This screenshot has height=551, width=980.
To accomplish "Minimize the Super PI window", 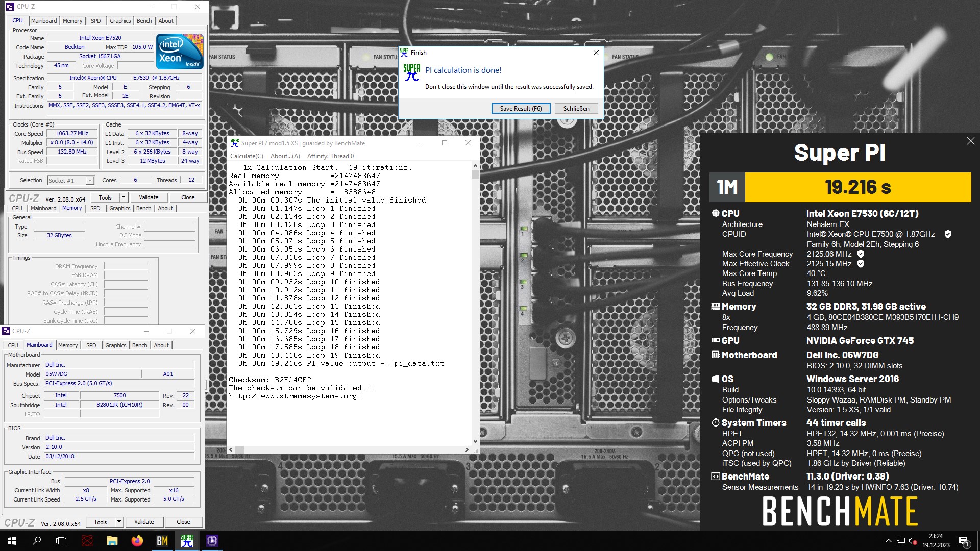I will pos(422,143).
